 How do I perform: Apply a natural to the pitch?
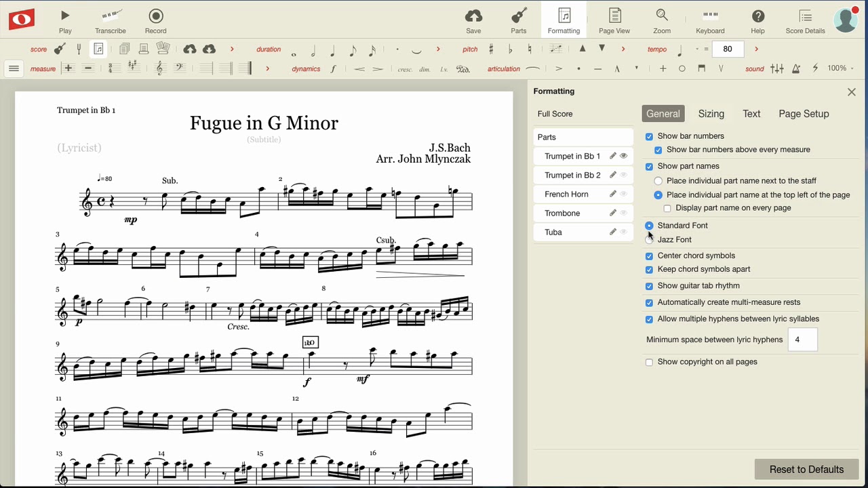point(529,49)
